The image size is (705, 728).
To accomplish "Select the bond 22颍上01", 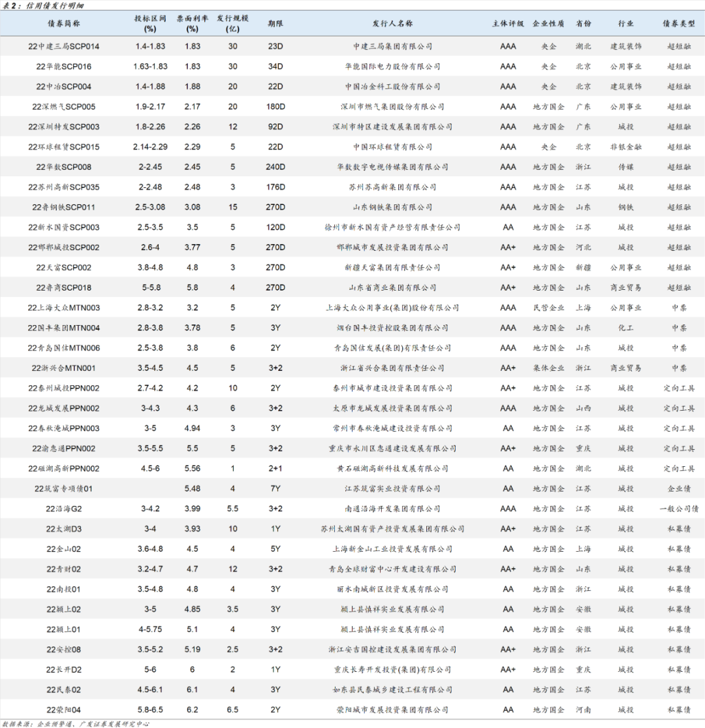I will (x=63, y=629).
